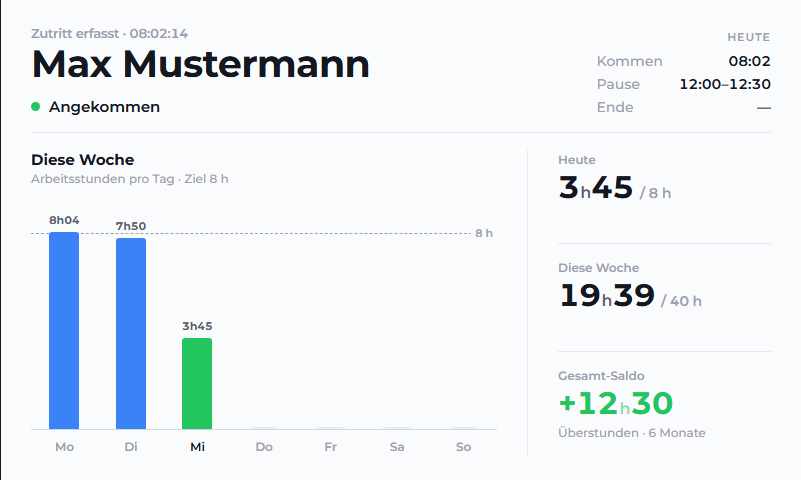Click the 3h45 label above the bar
Viewport: 801px width, 480px height.
coord(197,326)
